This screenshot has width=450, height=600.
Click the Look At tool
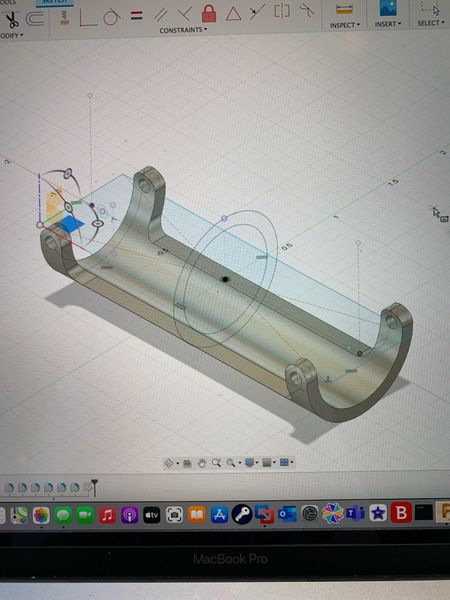(x=187, y=463)
